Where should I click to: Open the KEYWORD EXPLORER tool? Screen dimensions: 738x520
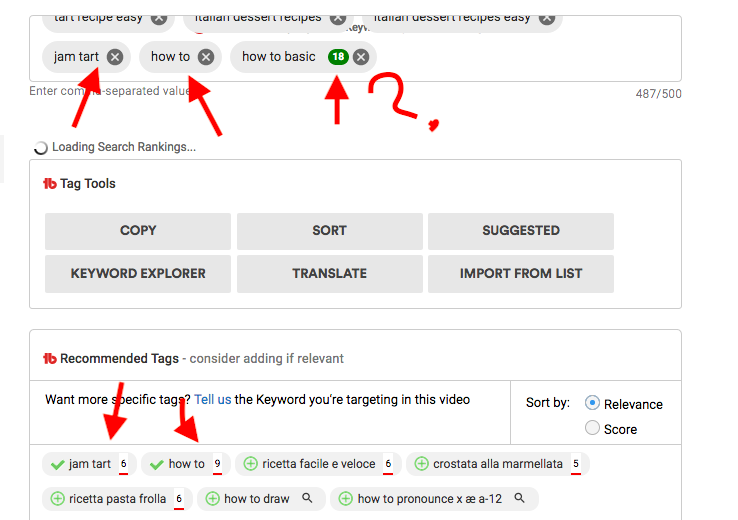[x=138, y=274]
